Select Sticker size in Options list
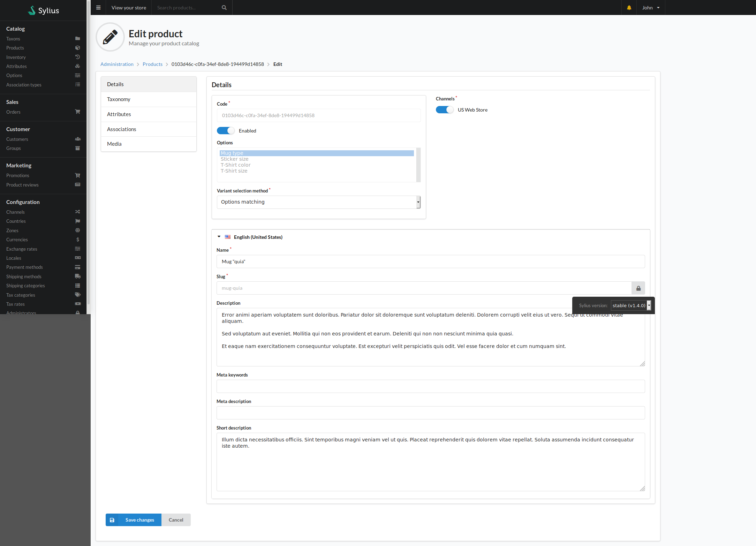Screen dimensions: 756x546 tap(317, 159)
